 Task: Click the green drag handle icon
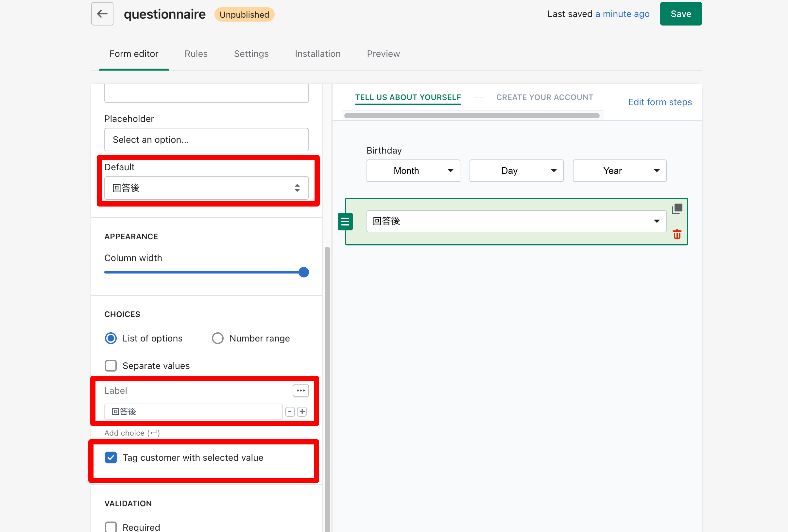(345, 222)
